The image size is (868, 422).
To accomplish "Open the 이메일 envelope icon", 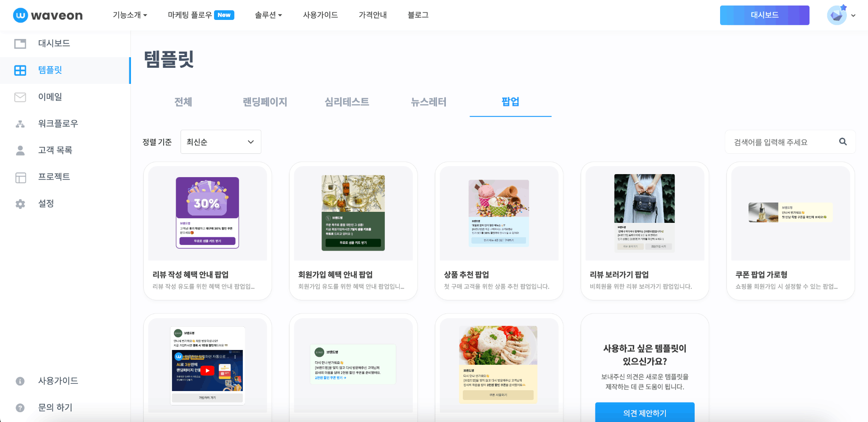I will [x=20, y=97].
